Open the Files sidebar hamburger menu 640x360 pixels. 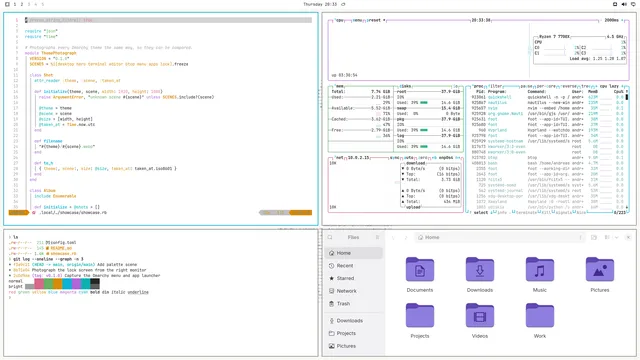tap(378, 237)
